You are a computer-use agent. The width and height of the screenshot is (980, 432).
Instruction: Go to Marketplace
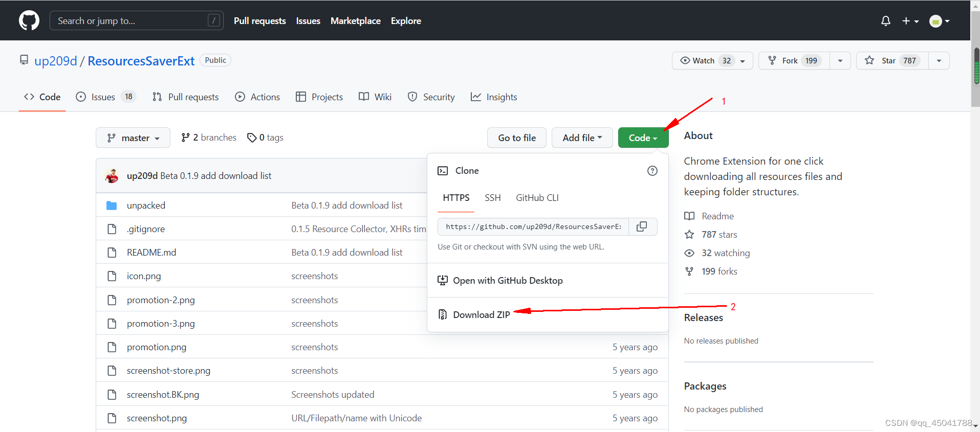point(356,21)
